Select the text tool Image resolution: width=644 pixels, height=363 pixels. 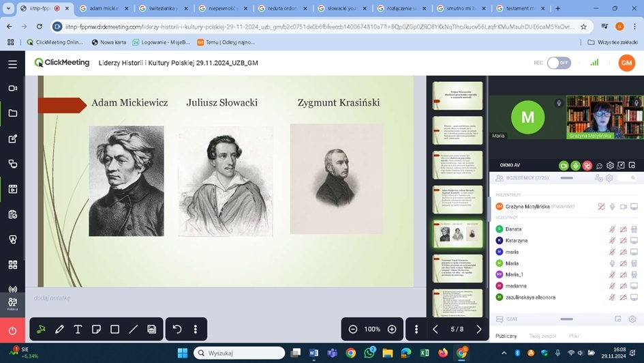(x=78, y=330)
